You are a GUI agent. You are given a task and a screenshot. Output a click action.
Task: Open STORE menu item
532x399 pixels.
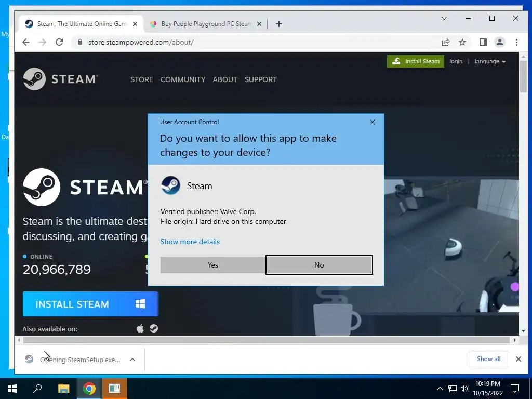click(142, 79)
